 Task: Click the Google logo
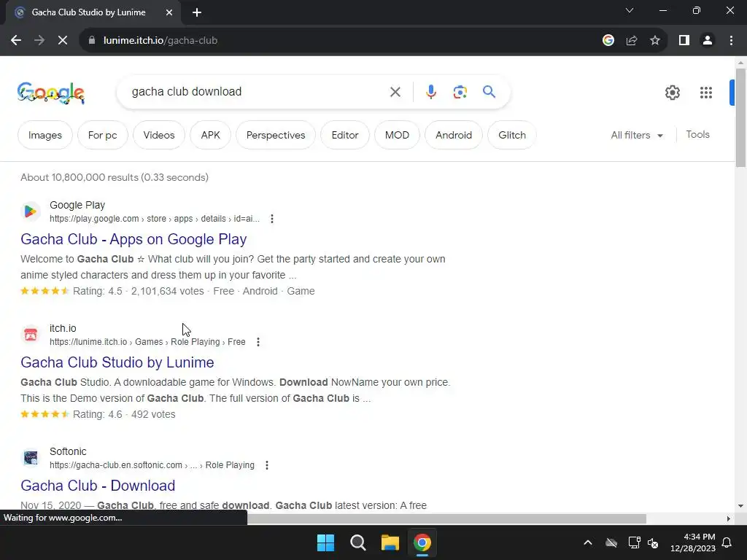click(51, 93)
